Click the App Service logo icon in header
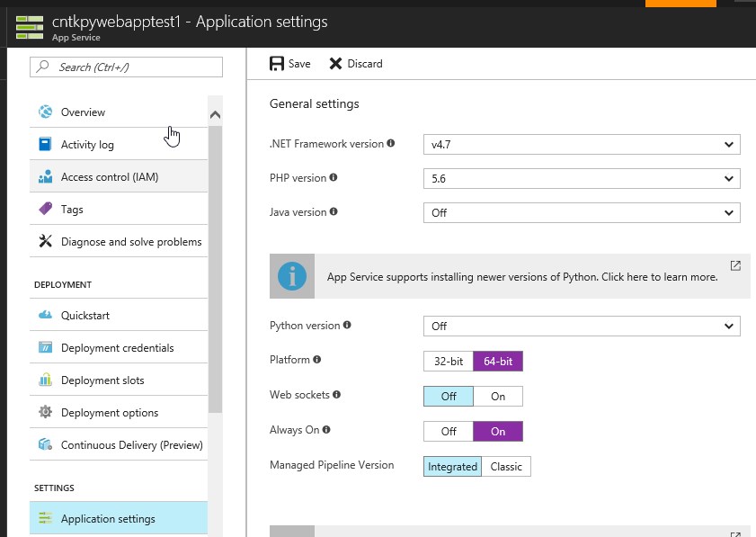The width and height of the screenshot is (756, 537). coord(30,28)
